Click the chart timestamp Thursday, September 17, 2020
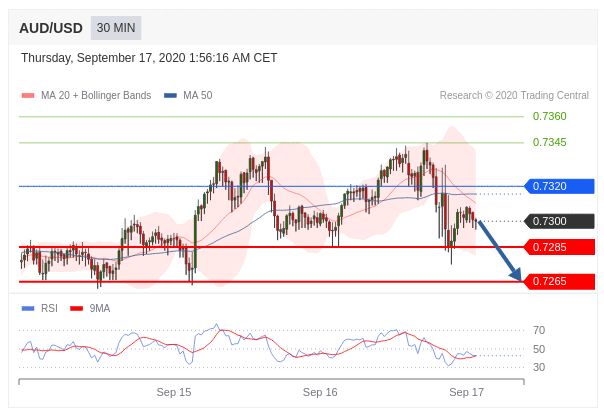This screenshot has height=413, width=604. (x=149, y=58)
